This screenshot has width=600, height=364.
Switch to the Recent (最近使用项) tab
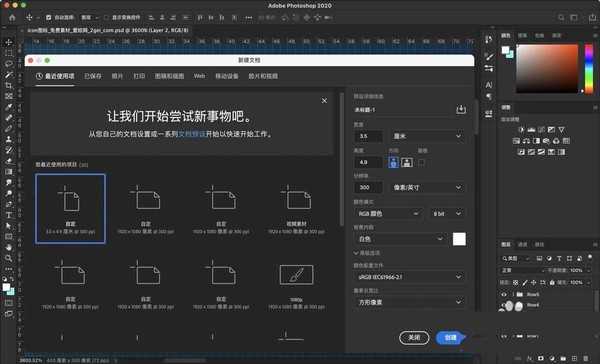pos(55,76)
